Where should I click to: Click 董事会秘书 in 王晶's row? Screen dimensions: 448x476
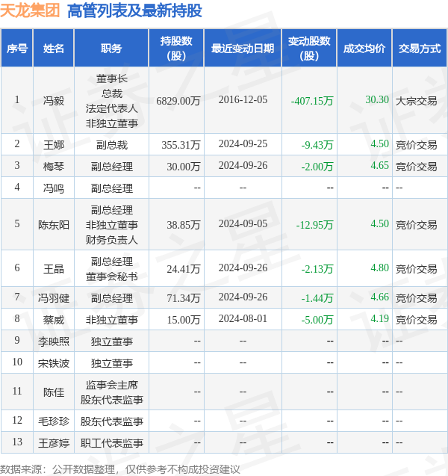[x=111, y=276]
